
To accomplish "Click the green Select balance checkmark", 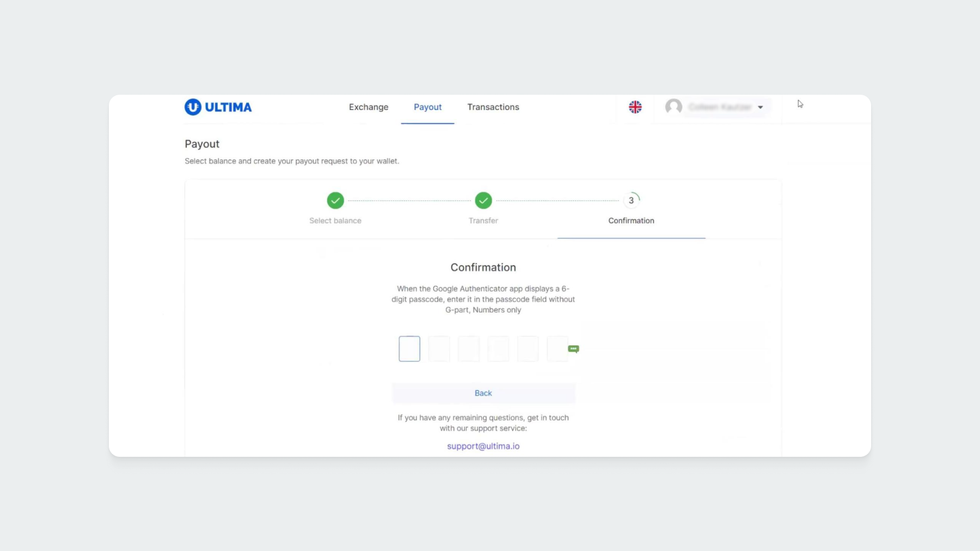I will 335,200.
